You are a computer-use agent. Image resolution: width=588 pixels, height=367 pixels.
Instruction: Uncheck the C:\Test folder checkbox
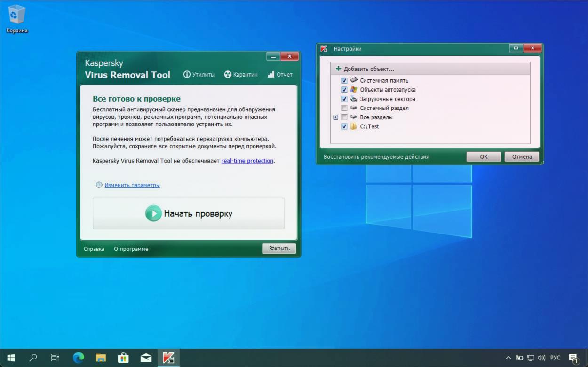(344, 126)
